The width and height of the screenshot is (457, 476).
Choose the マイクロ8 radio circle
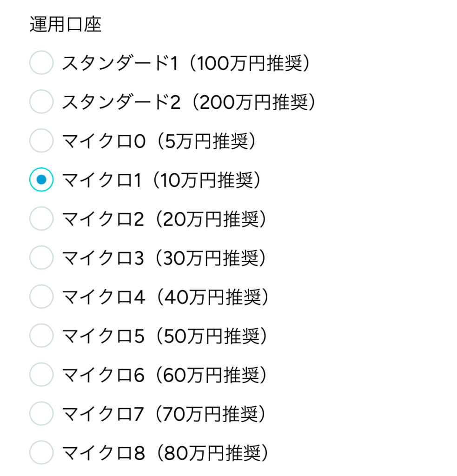coord(41,452)
